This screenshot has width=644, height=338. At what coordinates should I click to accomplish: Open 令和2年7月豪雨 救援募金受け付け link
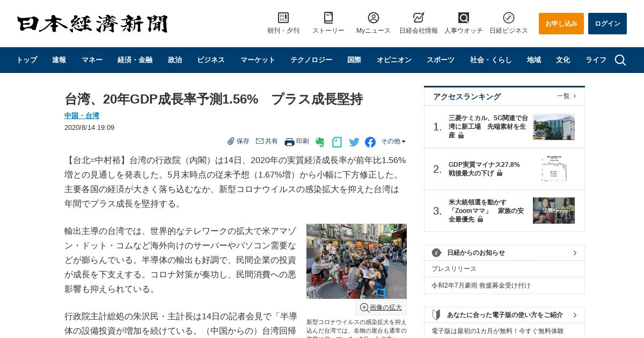[x=481, y=285]
